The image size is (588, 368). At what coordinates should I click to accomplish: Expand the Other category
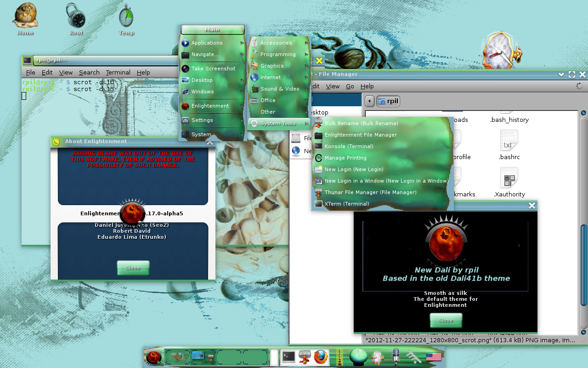coord(279,112)
